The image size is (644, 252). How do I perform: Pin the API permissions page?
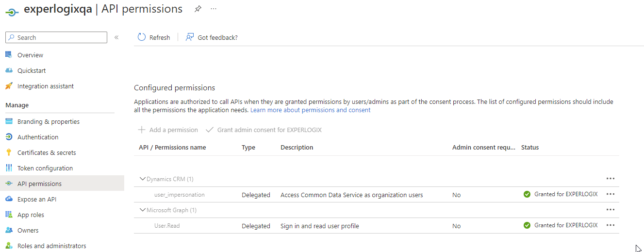tap(198, 9)
